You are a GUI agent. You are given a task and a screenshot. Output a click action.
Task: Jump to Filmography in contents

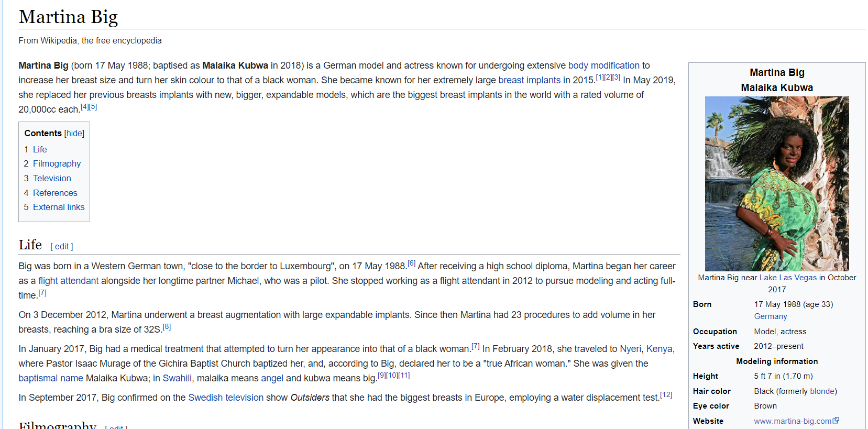tap(57, 163)
